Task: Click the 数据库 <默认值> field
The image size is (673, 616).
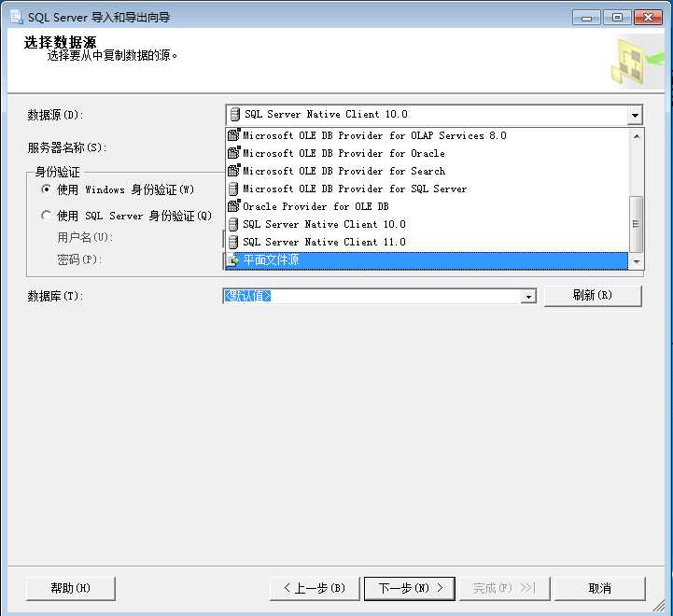Action: click(379, 296)
